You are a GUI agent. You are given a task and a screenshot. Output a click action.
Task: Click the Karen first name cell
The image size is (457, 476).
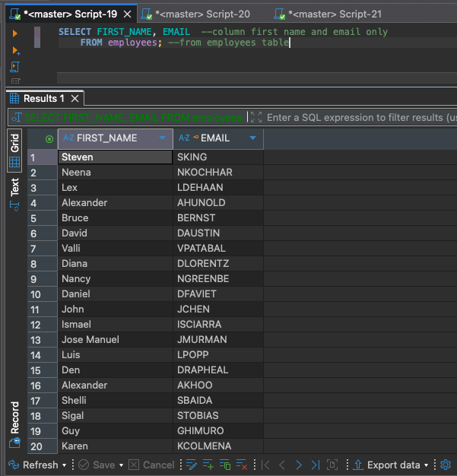click(x=115, y=446)
